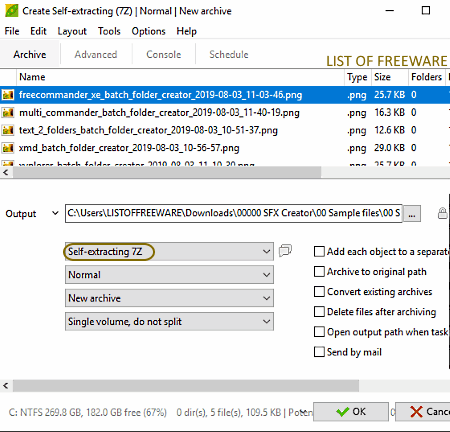Click the output path input field
The height and width of the screenshot is (432, 450).
[x=234, y=213]
